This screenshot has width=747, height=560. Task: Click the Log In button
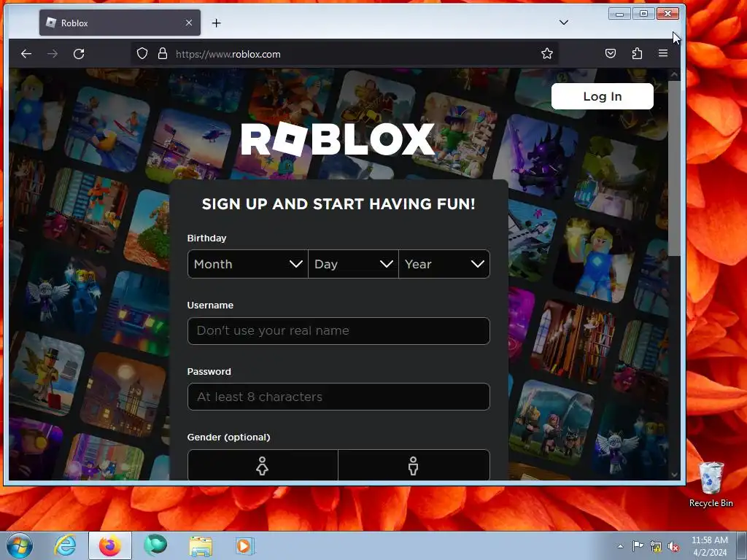pyautogui.click(x=602, y=96)
